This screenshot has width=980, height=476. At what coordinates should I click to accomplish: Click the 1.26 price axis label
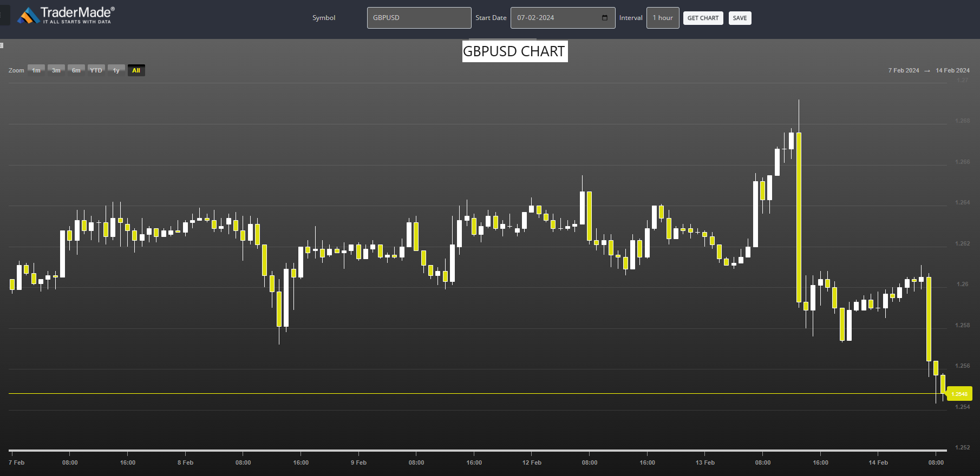coord(963,284)
